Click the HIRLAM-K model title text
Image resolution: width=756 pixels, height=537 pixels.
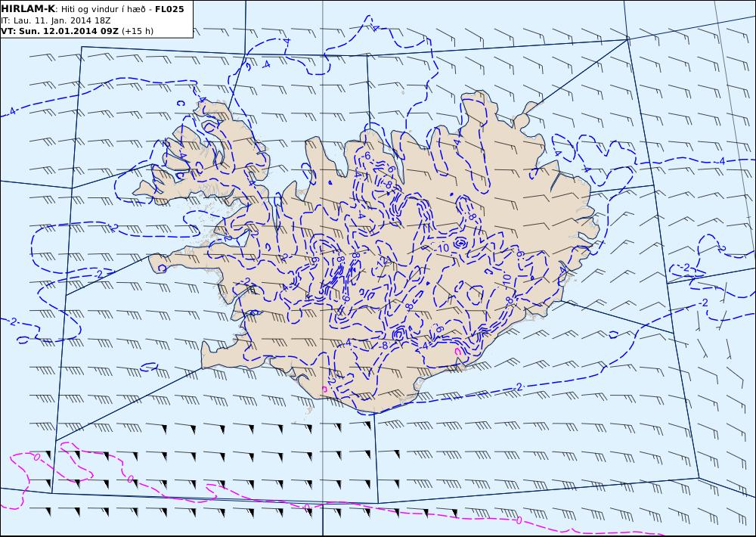tap(28, 8)
